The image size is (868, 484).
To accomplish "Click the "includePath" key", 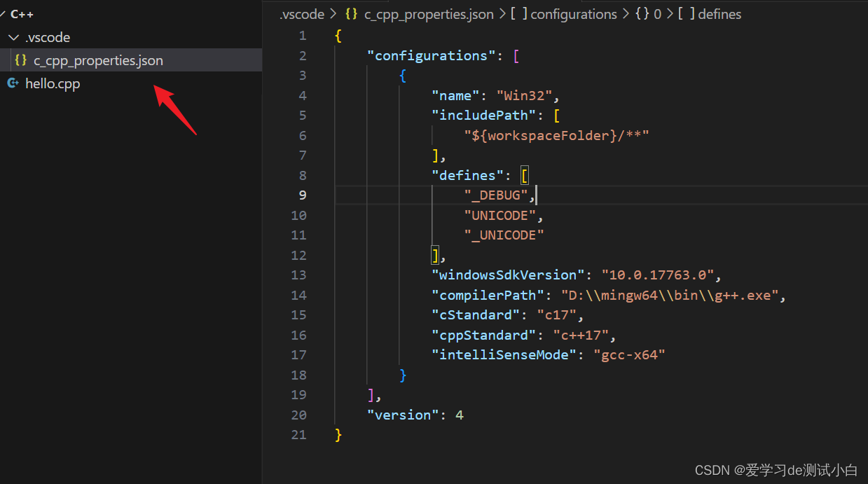I will (483, 116).
